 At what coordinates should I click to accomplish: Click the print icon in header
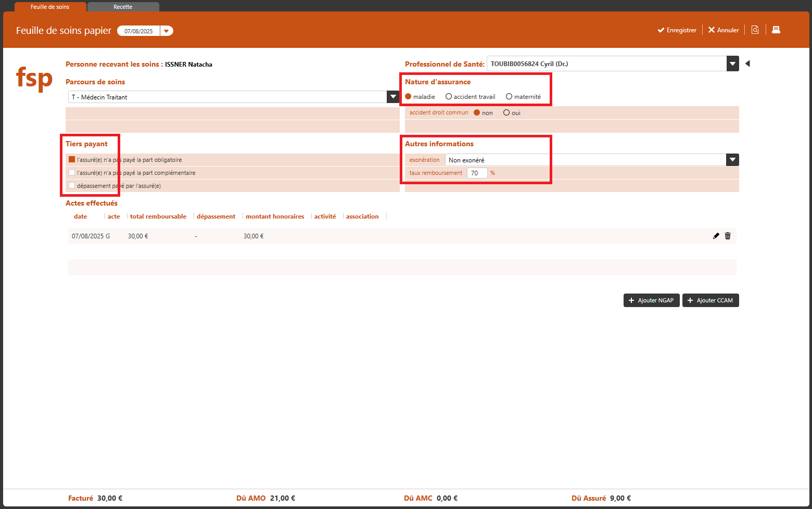(x=776, y=30)
